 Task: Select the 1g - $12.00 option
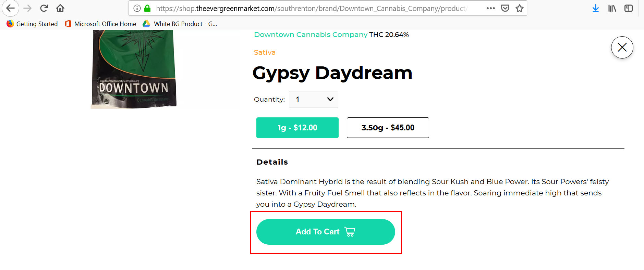297,128
